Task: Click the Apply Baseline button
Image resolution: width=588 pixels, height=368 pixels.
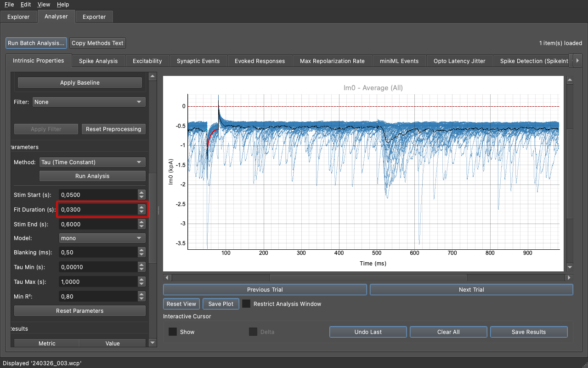Action: pos(80,83)
